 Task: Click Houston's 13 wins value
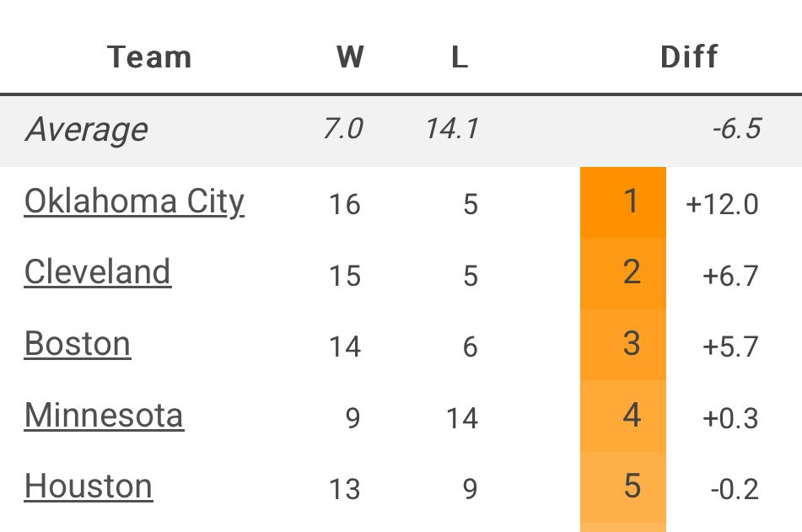tap(345, 490)
